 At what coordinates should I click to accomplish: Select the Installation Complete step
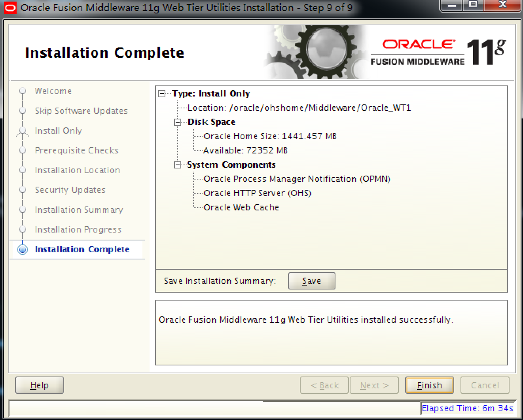coord(82,250)
